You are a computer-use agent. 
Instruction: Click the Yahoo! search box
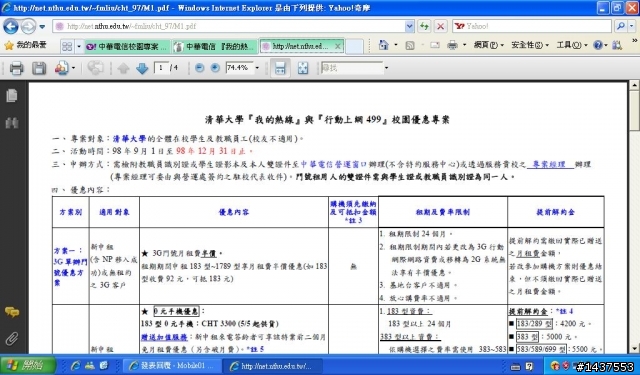coord(531,27)
